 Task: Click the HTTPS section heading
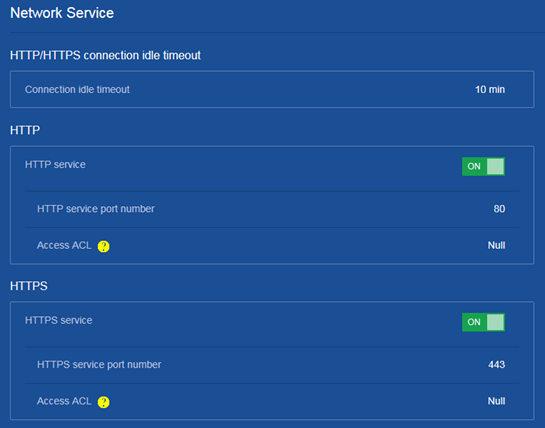point(29,286)
